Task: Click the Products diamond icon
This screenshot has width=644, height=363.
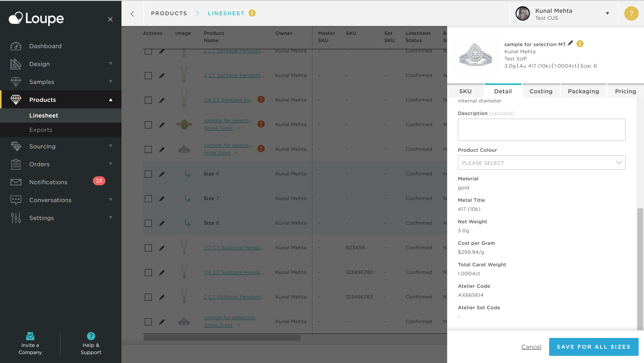Action: [x=16, y=100]
